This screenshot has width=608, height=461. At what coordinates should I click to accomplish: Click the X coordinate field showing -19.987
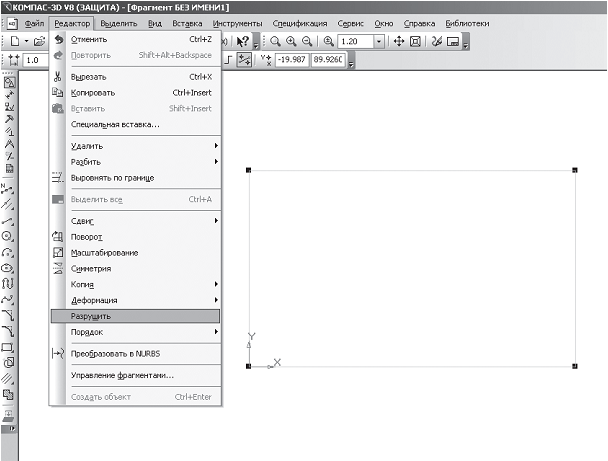(292, 60)
